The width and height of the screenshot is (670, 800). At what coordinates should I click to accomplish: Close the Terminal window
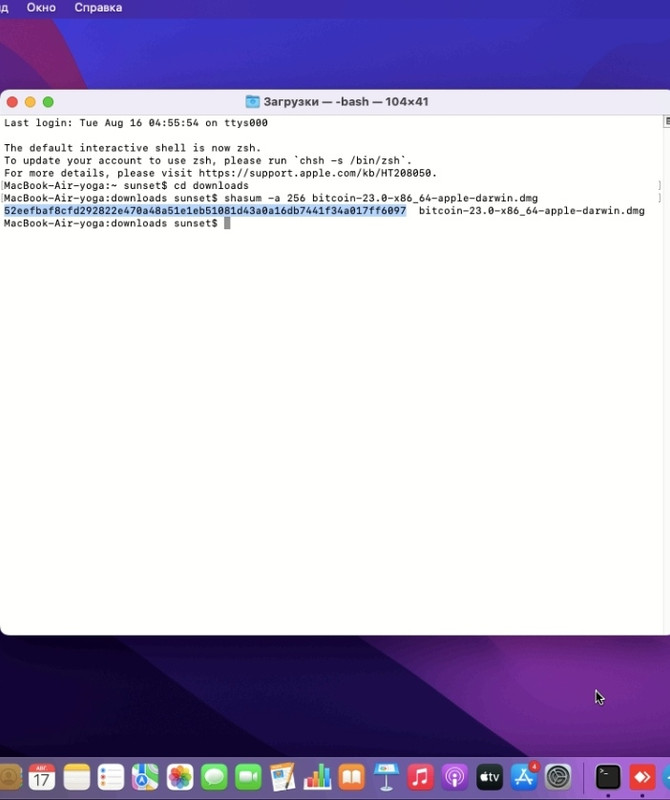[x=12, y=102]
